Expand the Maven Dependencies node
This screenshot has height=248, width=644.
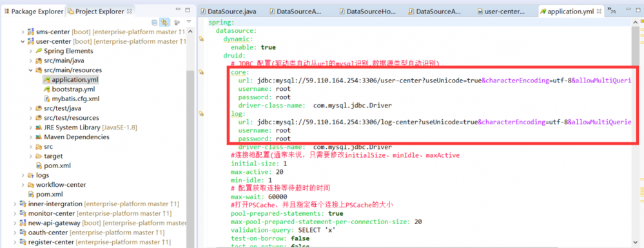click(30, 137)
